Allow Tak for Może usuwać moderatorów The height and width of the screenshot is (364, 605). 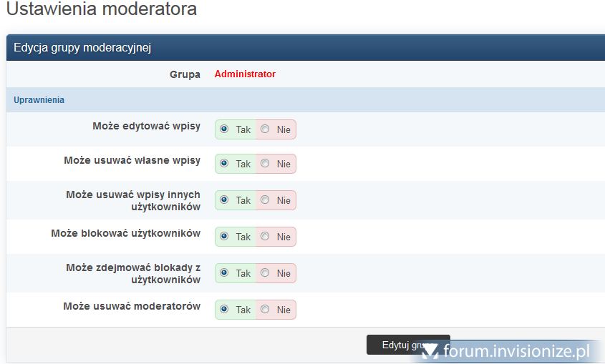[x=224, y=310]
